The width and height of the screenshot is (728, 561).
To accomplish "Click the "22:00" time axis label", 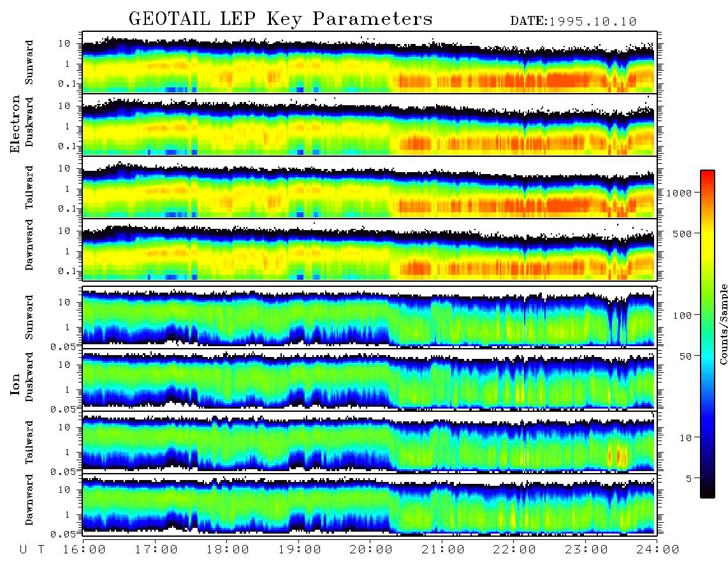I will click(x=514, y=550).
